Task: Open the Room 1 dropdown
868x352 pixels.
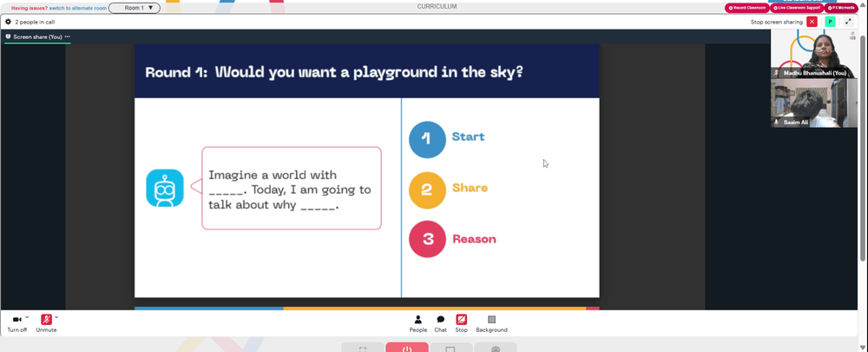Action: point(135,8)
